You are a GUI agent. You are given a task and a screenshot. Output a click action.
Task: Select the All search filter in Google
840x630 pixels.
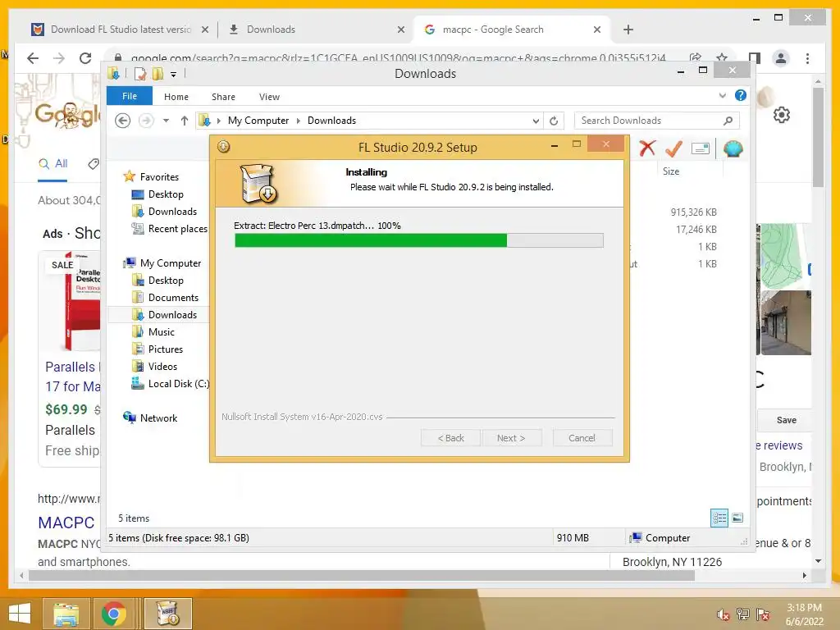[x=53, y=164]
